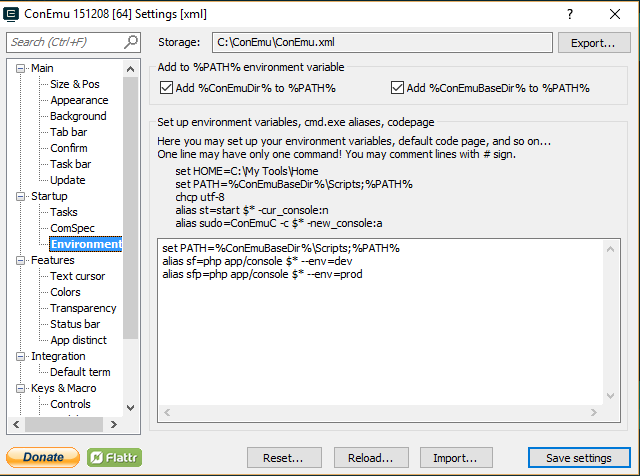The image size is (640, 476).
Task: Select the Environment tree item
Action: click(86, 244)
